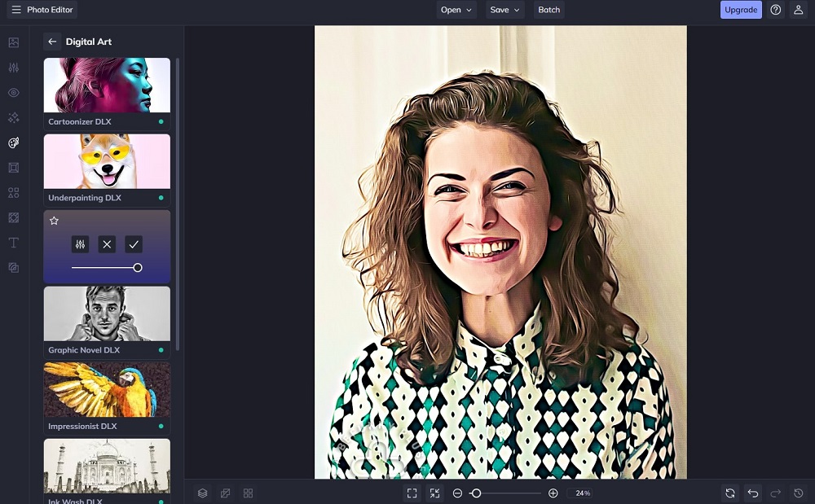Click the fit to screen icon

click(x=412, y=493)
